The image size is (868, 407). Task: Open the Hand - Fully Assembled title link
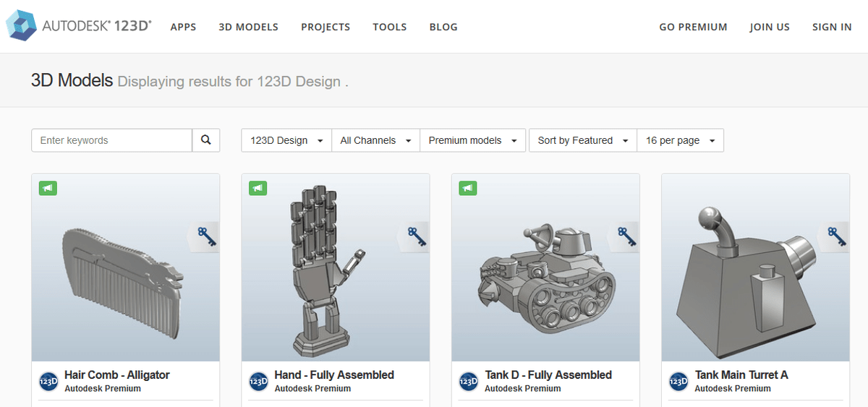(x=334, y=374)
